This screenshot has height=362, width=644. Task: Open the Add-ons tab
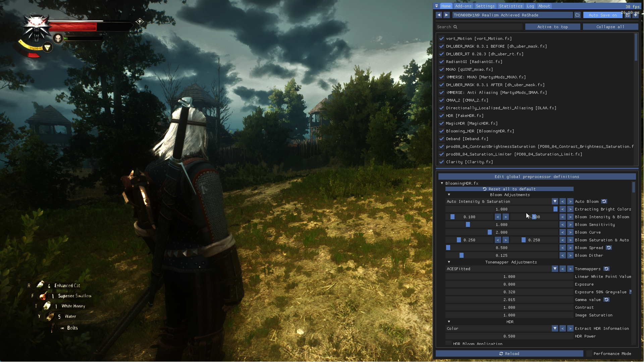[463, 6]
